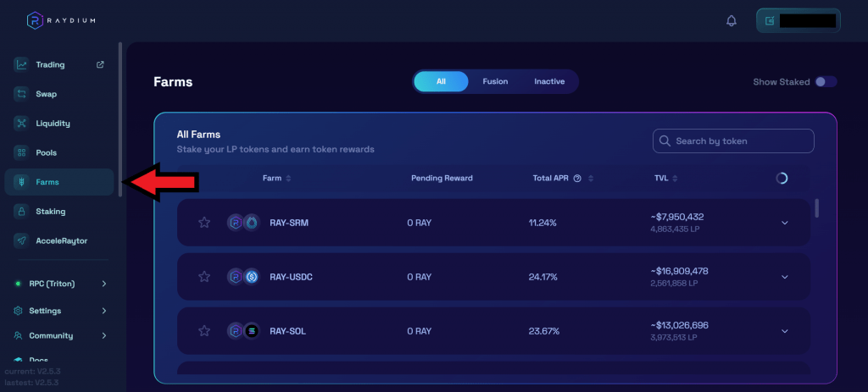
Task: Switch to the Fusion tab
Action: pyautogui.click(x=495, y=81)
